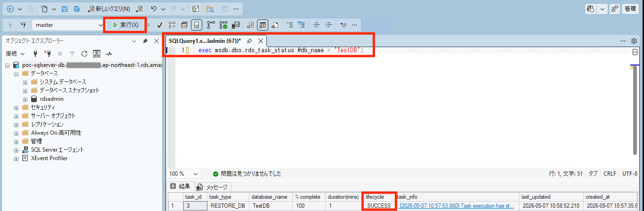Uncomment the selected lines
The width and height of the screenshot is (644, 211).
(302, 24)
